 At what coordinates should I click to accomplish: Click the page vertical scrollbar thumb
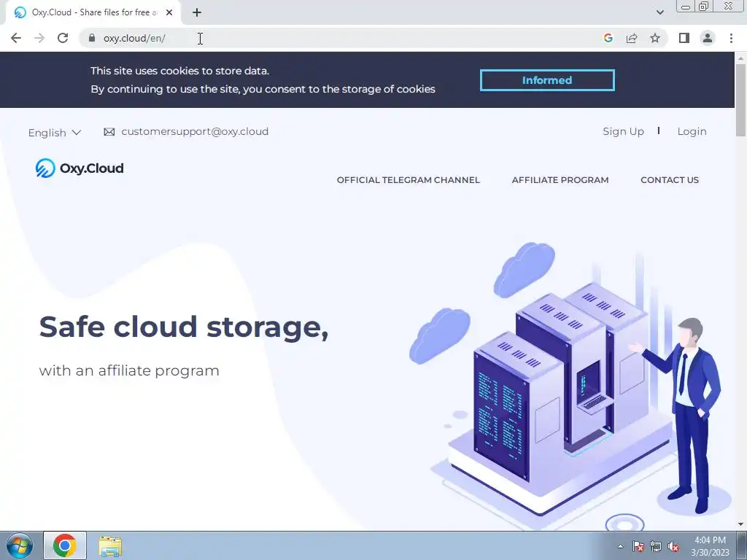740,100
